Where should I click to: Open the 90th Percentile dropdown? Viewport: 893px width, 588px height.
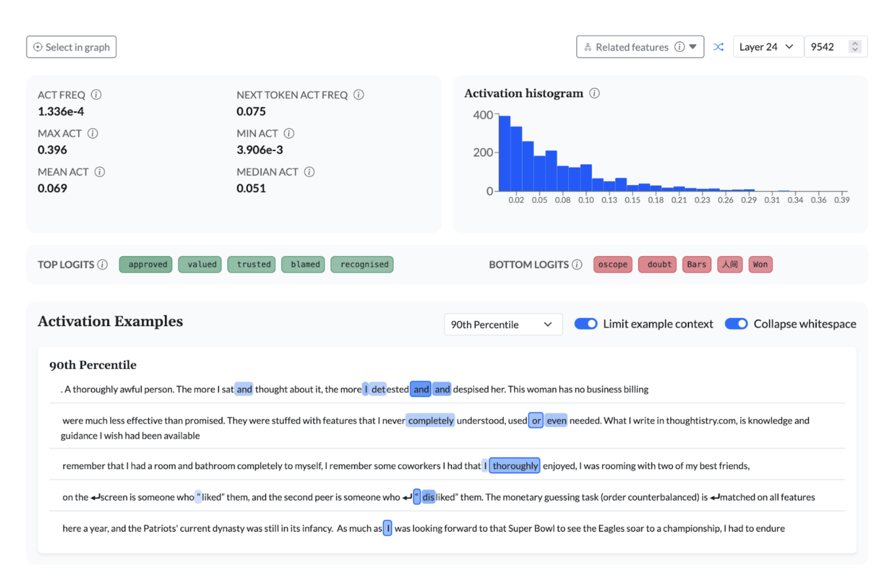point(503,324)
